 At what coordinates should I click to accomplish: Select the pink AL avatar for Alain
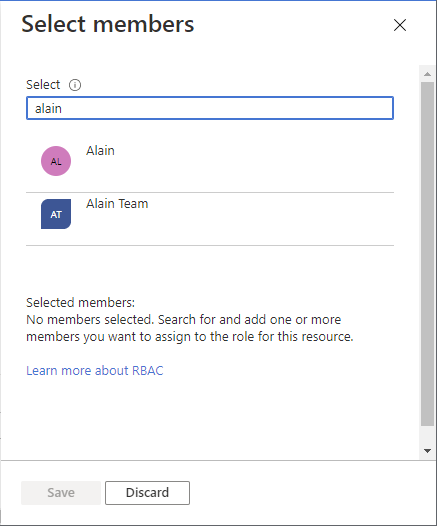point(56,161)
